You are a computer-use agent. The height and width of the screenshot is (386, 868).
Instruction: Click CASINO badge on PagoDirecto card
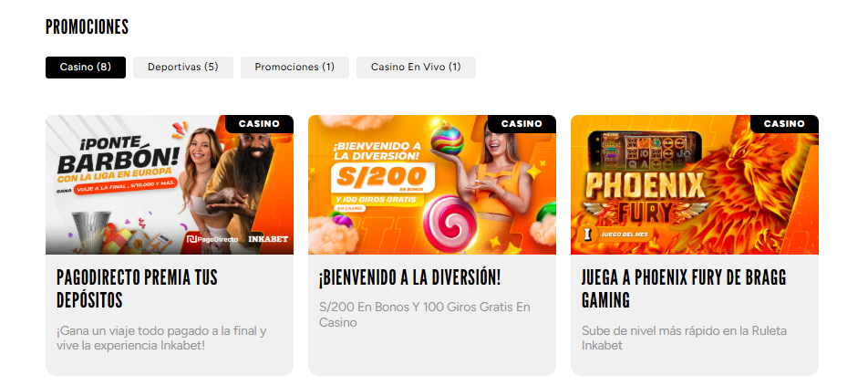[x=259, y=123]
